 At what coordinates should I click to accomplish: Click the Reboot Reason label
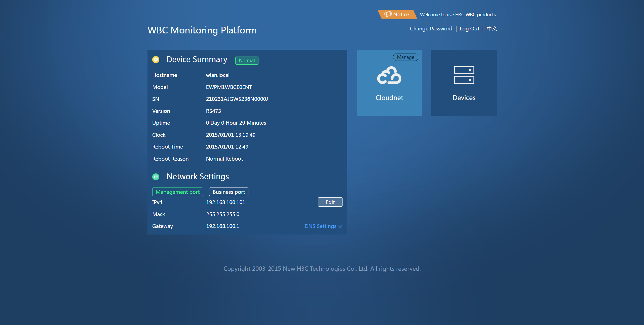[x=170, y=159]
